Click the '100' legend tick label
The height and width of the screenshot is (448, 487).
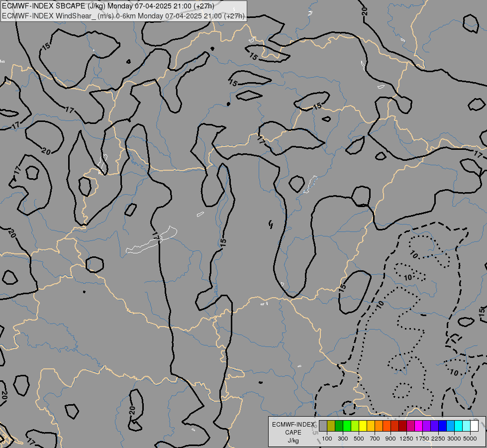pos(327,439)
